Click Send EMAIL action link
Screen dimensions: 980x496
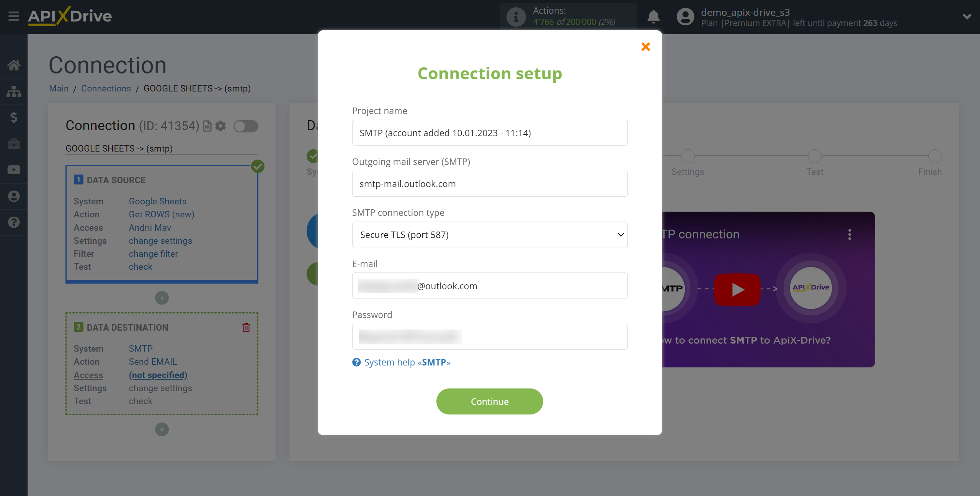[x=153, y=362]
